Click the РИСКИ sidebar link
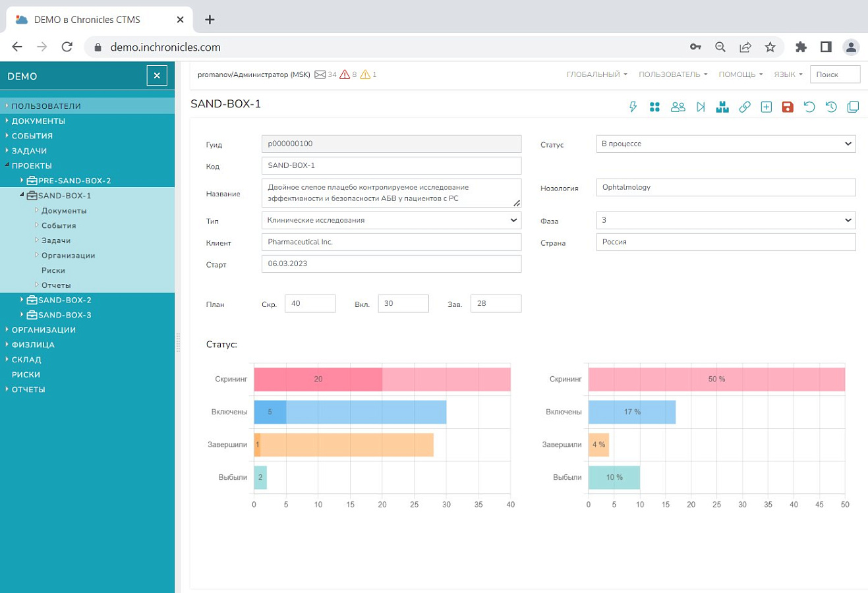Screen dimensions: 868x593 tap(26, 374)
